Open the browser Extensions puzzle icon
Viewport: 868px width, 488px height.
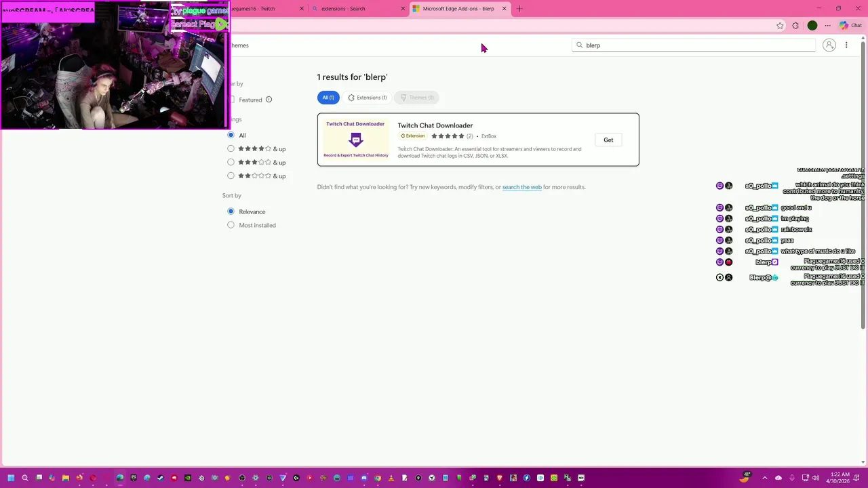click(795, 26)
